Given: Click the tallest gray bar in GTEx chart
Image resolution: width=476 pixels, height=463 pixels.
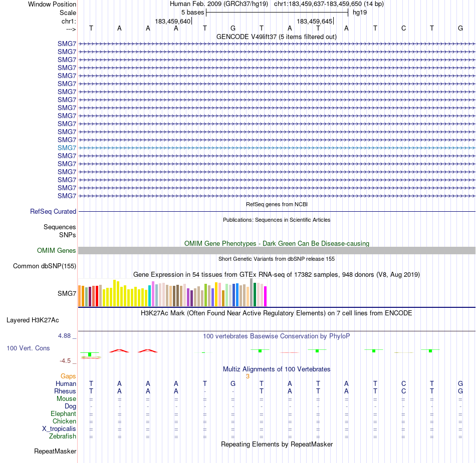Looking at the screenshot, I should [252, 292].
